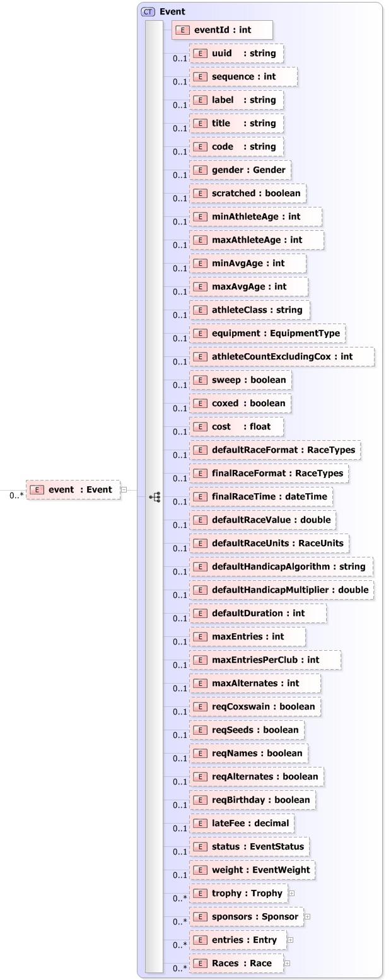Click the E icon of sweep

coord(200,380)
